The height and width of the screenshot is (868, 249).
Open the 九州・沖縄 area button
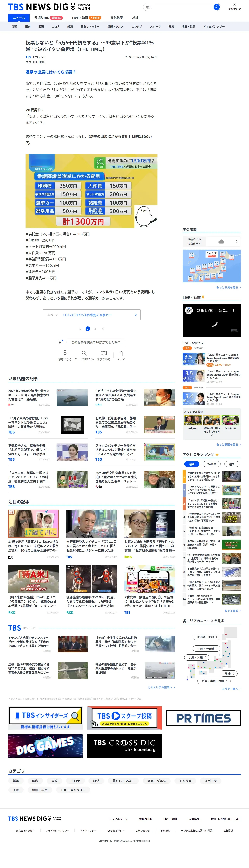coord(197,657)
